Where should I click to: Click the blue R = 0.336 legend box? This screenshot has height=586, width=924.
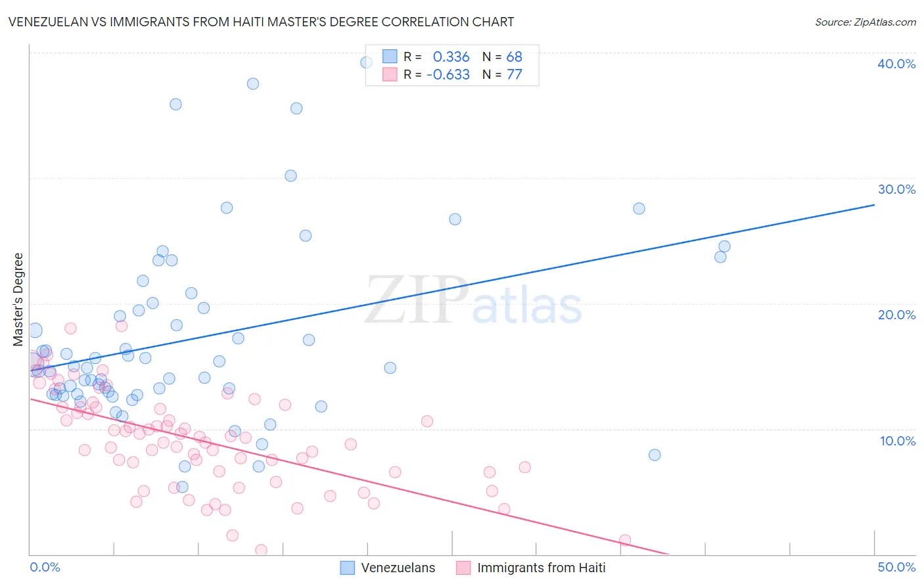[390, 56]
